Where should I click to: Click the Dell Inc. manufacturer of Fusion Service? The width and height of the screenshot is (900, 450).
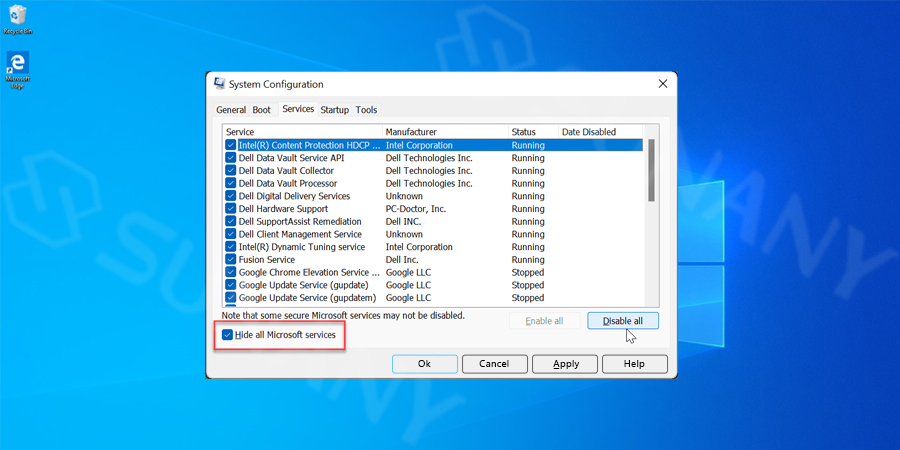402,259
